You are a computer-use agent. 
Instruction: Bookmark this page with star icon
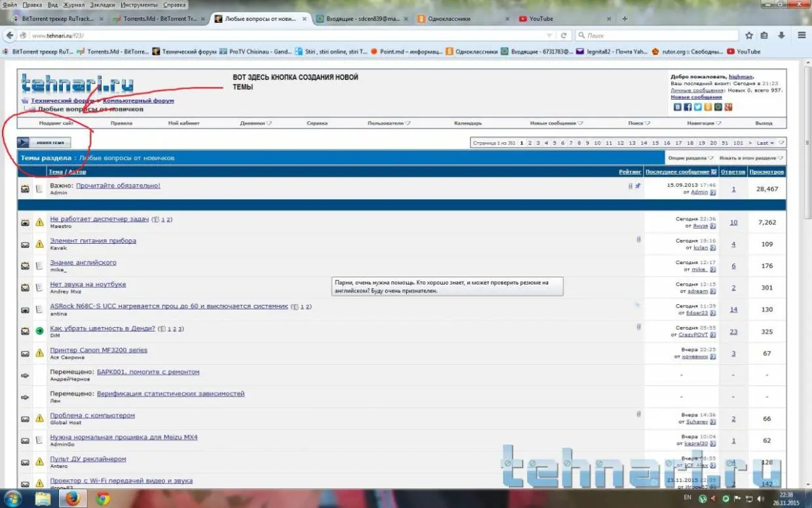click(x=749, y=35)
